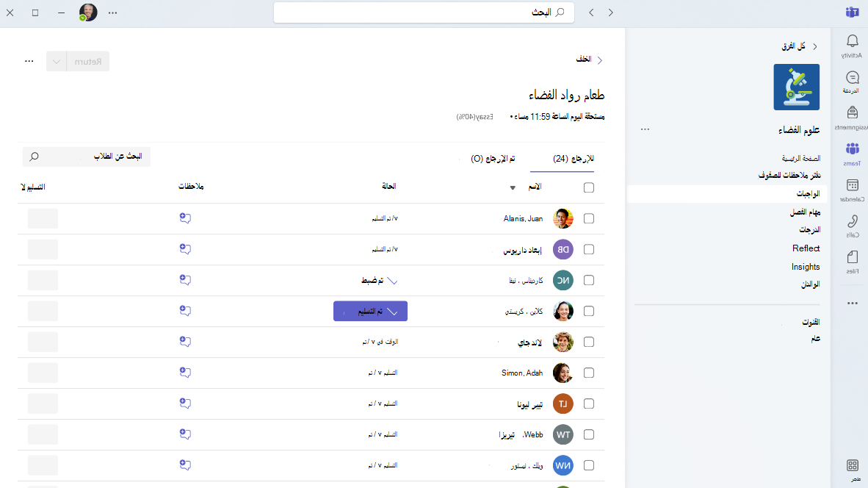Select the checkbox for لاند جاي
Screen dimensions: 868x488
point(589,342)
